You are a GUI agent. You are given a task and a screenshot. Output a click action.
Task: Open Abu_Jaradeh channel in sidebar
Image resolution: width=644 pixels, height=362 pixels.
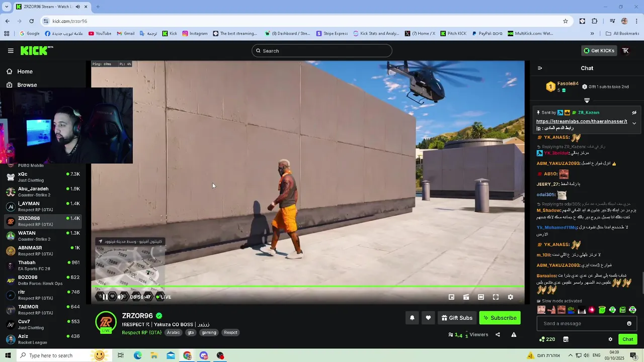43,192
